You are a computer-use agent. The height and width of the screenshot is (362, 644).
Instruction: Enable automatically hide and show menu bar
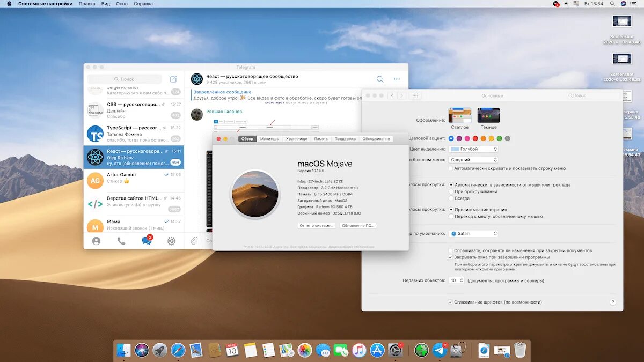click(x=451, y=168)
